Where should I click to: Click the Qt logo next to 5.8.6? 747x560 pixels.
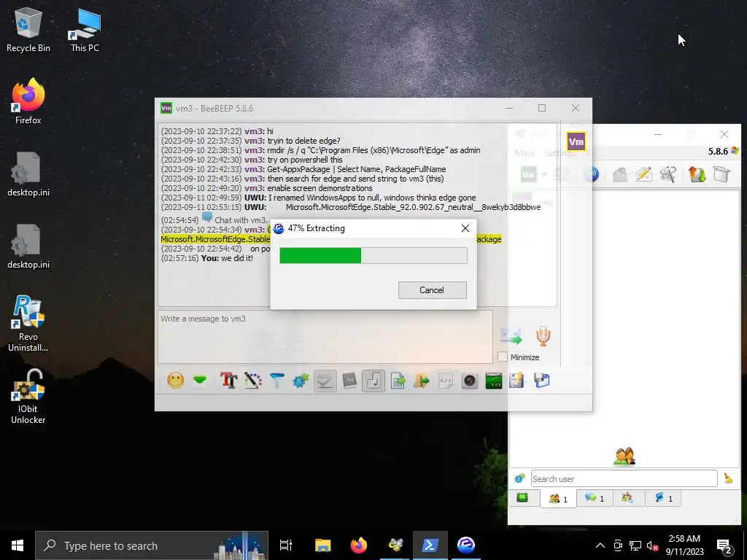tap(735, 150)
